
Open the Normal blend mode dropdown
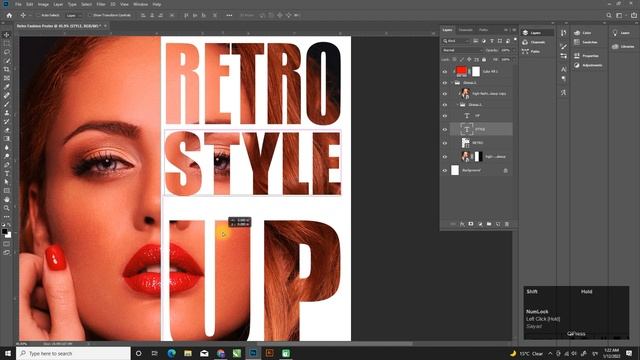[462, 50]
